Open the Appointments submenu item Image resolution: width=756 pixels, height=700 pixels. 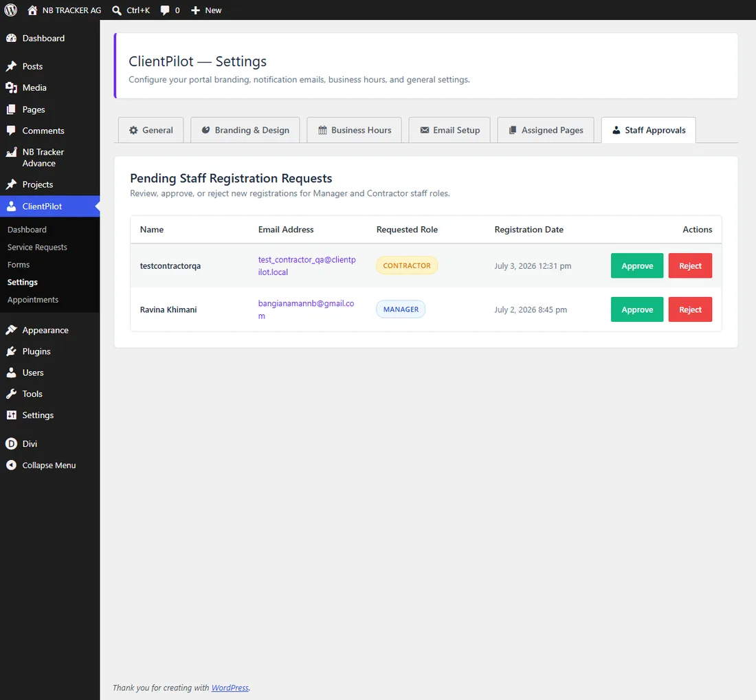click(33, 300)
